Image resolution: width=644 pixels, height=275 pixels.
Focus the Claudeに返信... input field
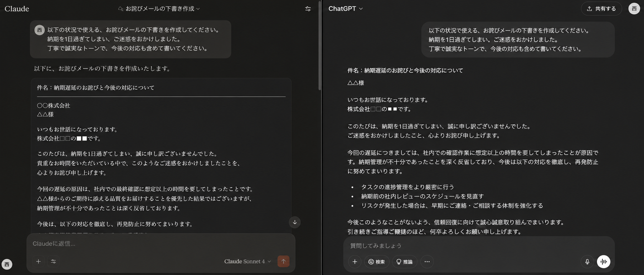[161, 243]
